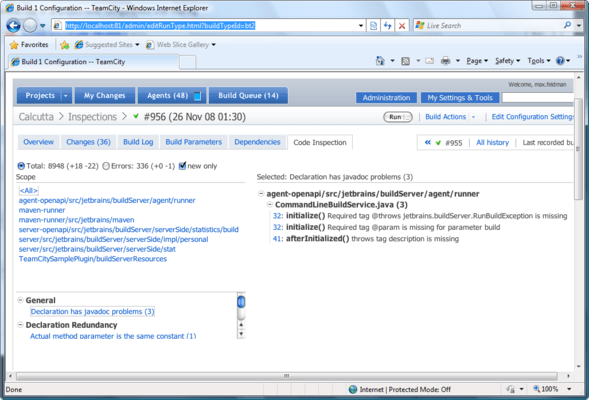This screenshot has width=589, height=400.
Task: Click the search magnifier icon
Action: pos(567,25)
